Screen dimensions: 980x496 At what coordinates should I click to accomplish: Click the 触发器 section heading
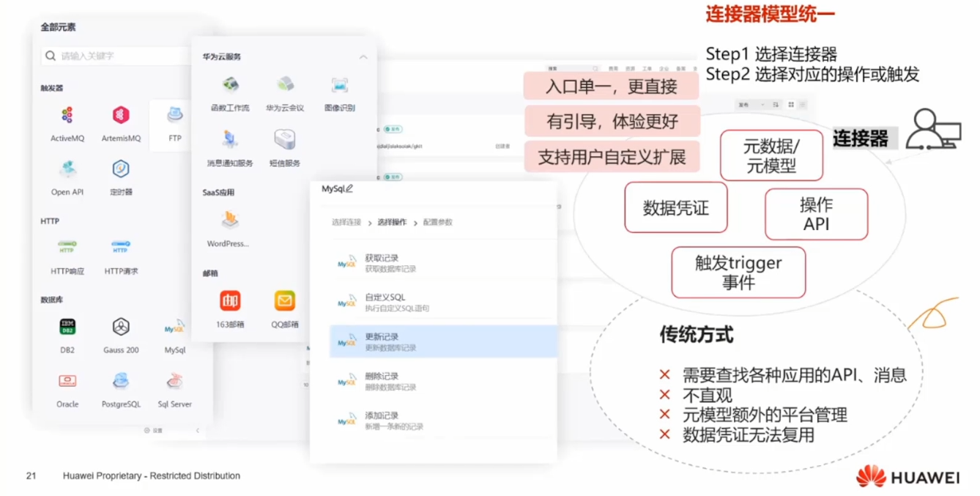point(52,88)
